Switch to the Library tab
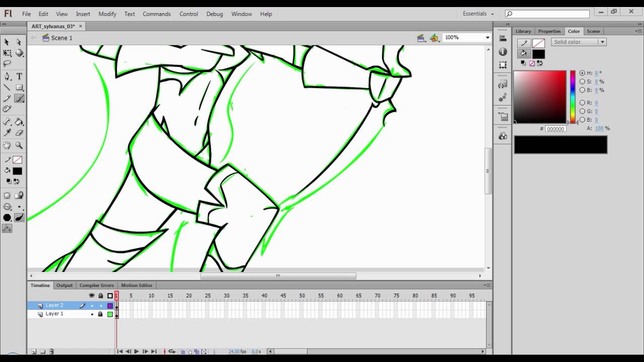This screenshot has height=362, width=644. pos(523,31)
